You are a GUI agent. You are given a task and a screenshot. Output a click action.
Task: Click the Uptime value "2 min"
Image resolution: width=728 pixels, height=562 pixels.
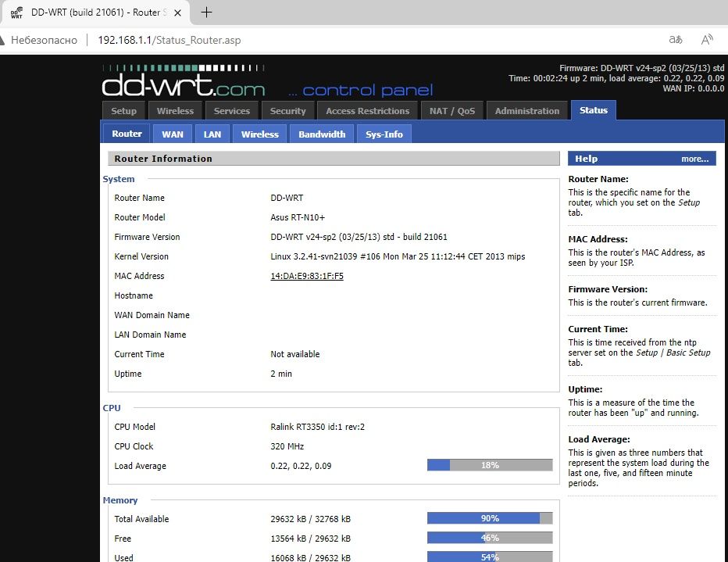point(281,374)
